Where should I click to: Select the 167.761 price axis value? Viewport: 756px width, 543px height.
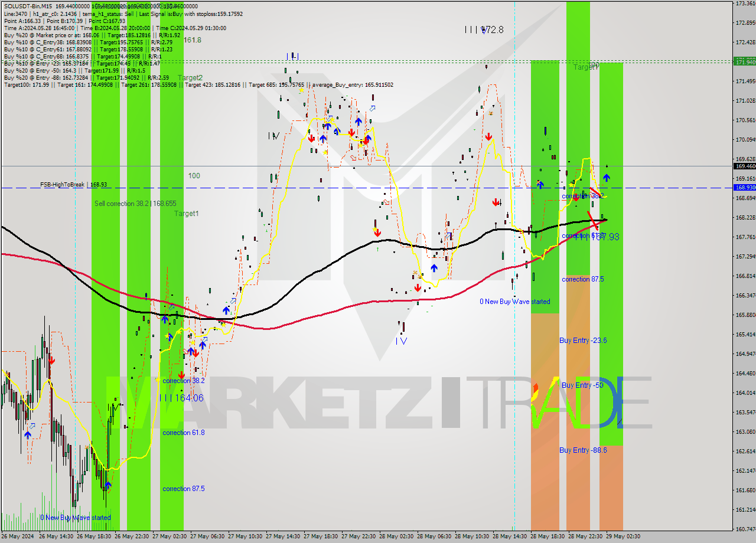(745, 237)
